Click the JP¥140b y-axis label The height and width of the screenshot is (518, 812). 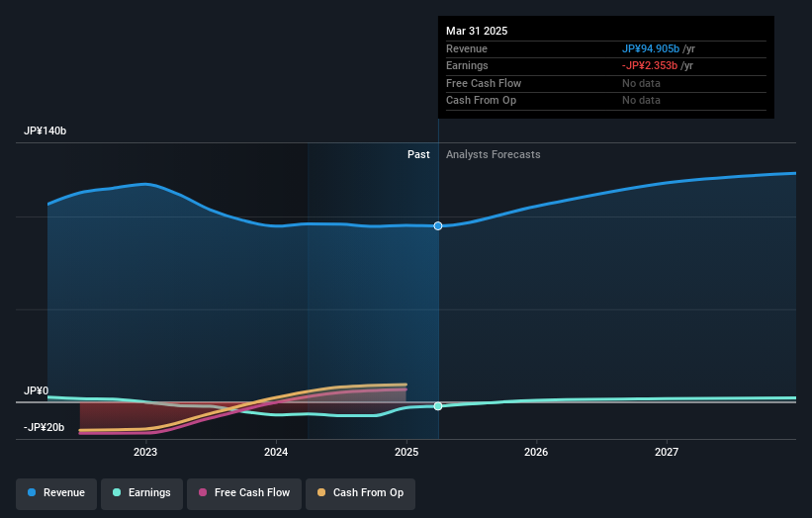(45, 130)
